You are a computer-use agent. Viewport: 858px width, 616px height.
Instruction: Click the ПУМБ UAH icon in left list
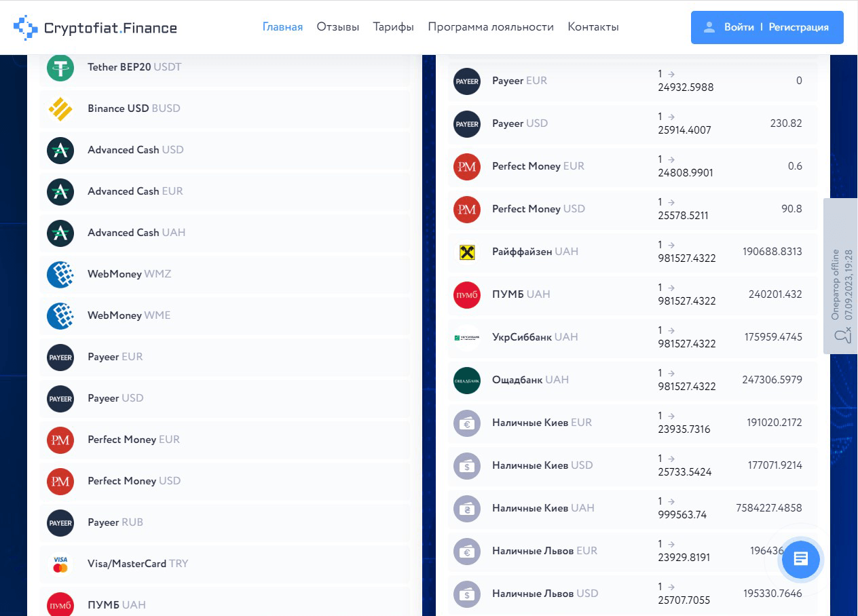point(60,604)
